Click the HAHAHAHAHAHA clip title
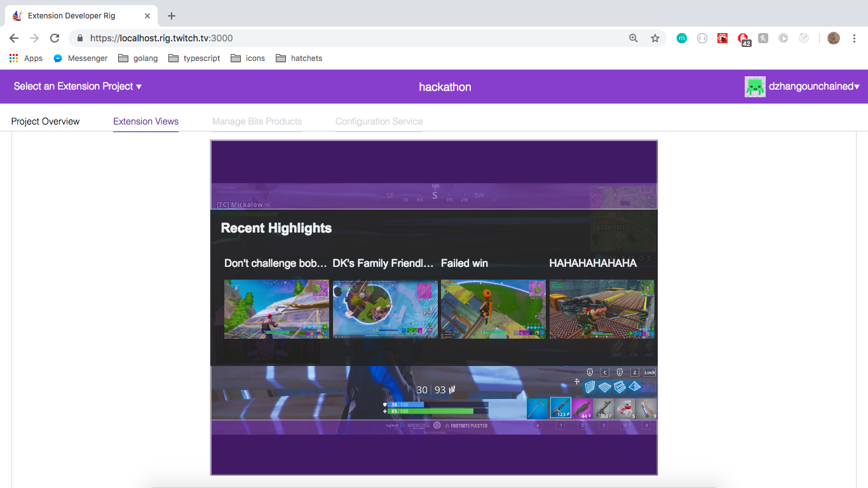 (593, 263)
